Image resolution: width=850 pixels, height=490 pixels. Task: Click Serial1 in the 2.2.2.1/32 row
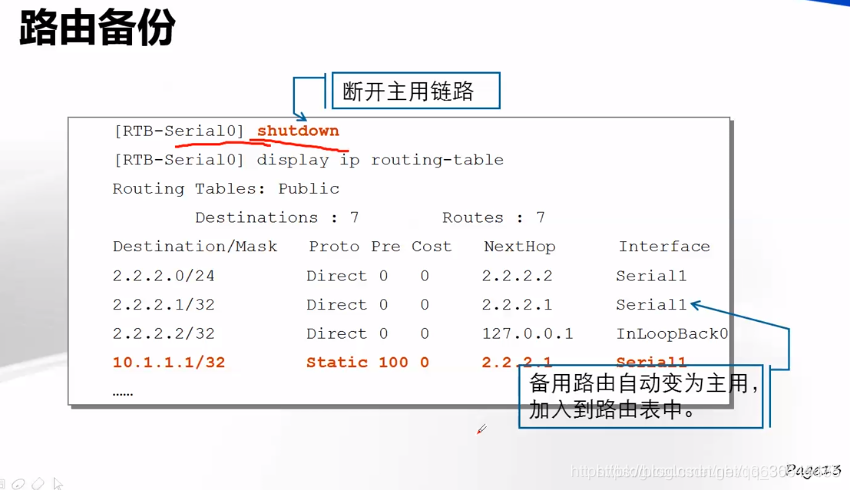(651, 305)
